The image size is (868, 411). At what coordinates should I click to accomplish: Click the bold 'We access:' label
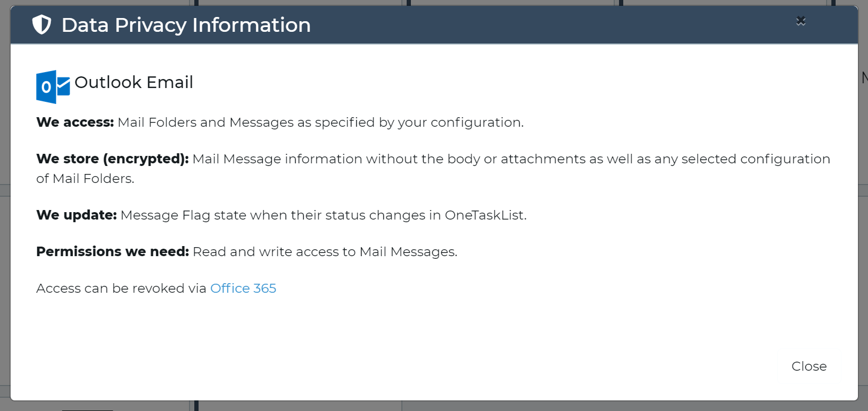click(x=75, y=122)
